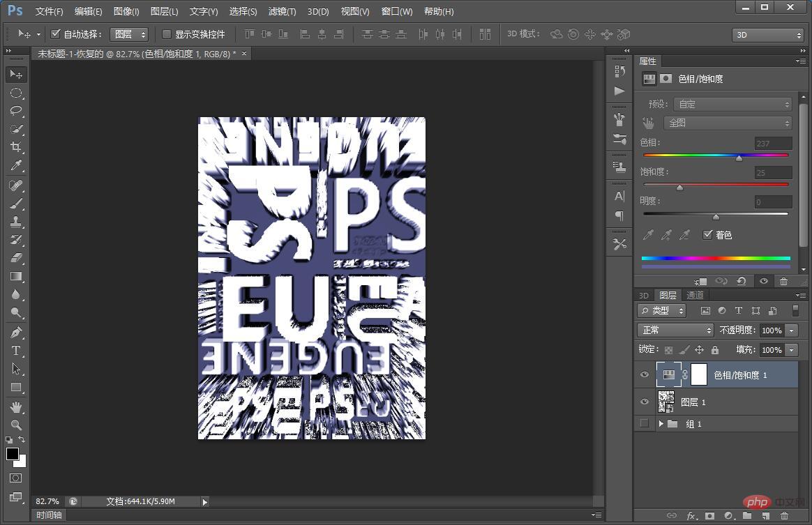Viewport: 812px width, 525px height.
Task: Click the foreground color swatch
Action: (x=13, y=454)
